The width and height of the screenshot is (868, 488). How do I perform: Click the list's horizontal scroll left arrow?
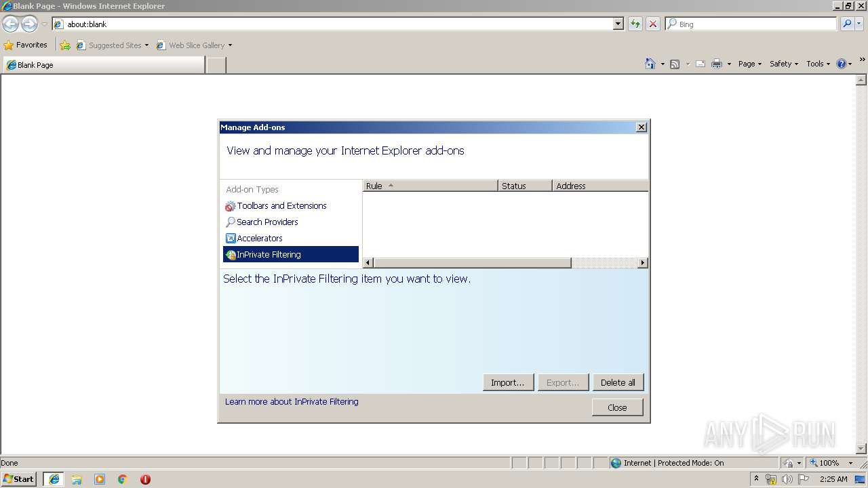coord(368,263)
